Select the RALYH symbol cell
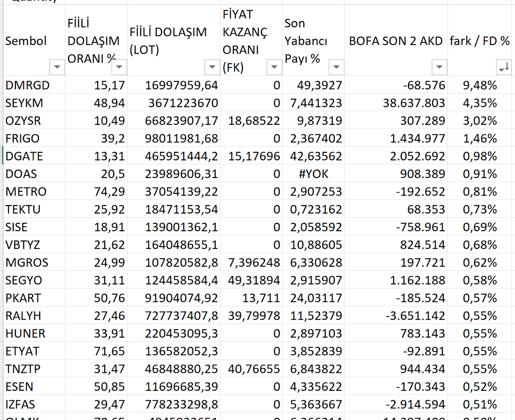Viewport: 515px width, 420px height. [34, 316]
